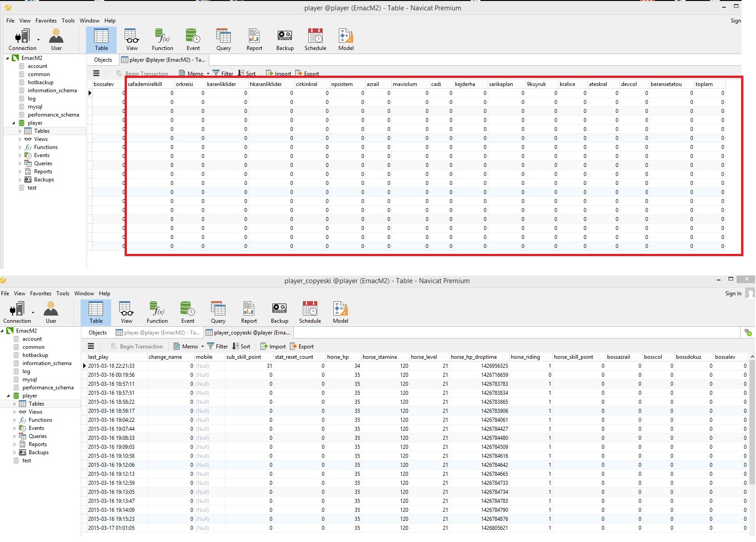Click Function icon in upper window toolbar
Image resolution: width=756 pixels, height=542 pixels.
pos(162,40)
